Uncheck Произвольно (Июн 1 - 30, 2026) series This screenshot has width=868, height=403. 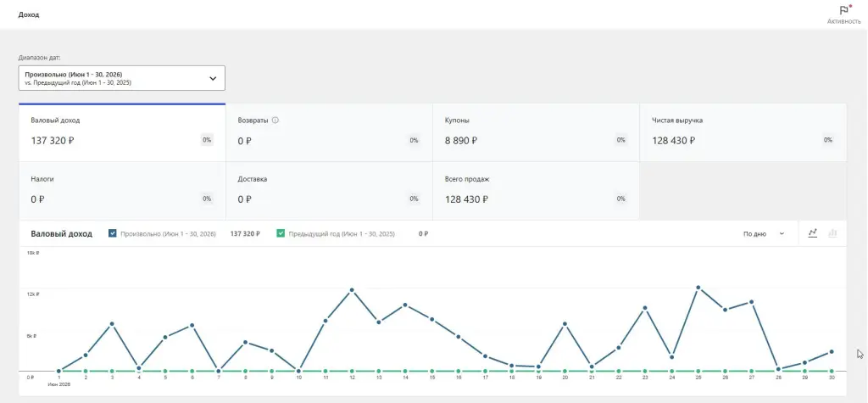tap(113, 234)
